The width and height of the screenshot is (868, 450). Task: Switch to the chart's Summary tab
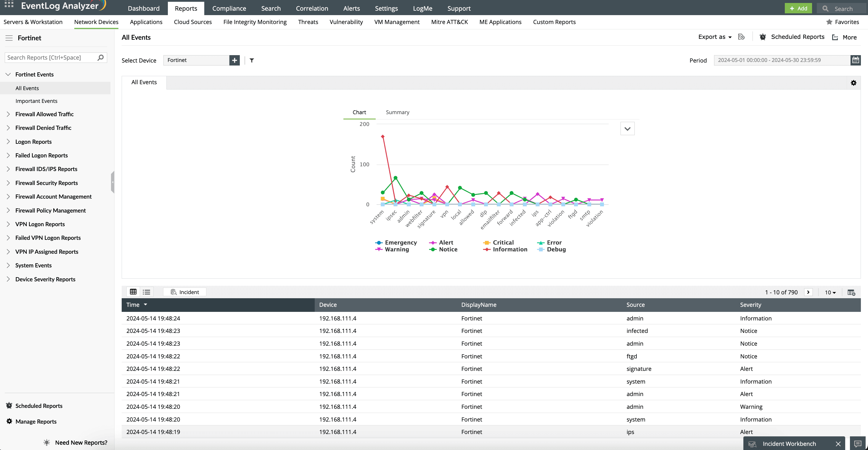(397, 112)
